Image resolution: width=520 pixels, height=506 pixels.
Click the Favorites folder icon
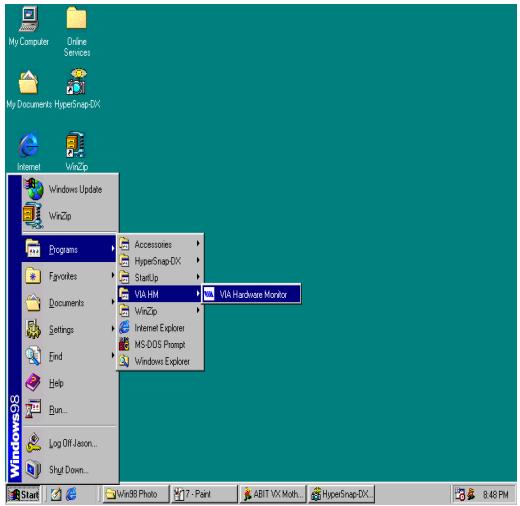pos(33,276)
